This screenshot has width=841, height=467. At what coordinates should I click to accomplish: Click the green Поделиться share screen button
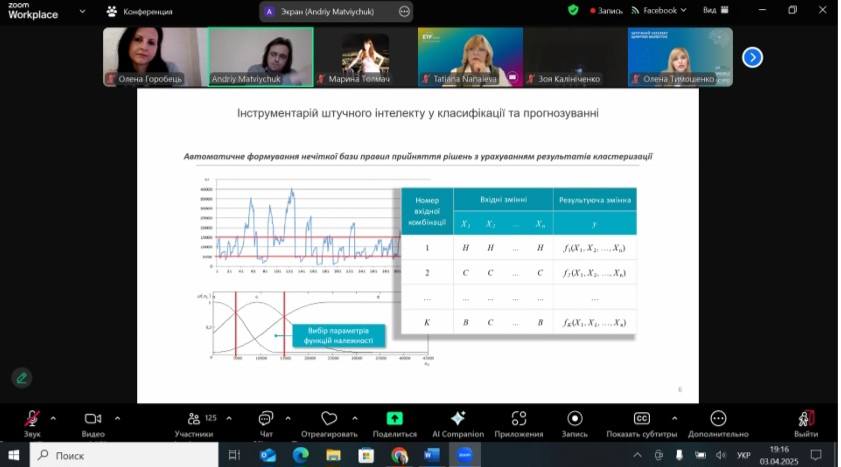pyautogui.click(x=394, y=418)
